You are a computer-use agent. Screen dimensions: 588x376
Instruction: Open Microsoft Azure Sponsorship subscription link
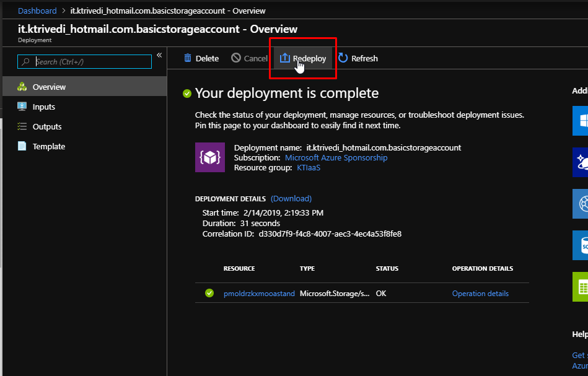coord(336,158)
